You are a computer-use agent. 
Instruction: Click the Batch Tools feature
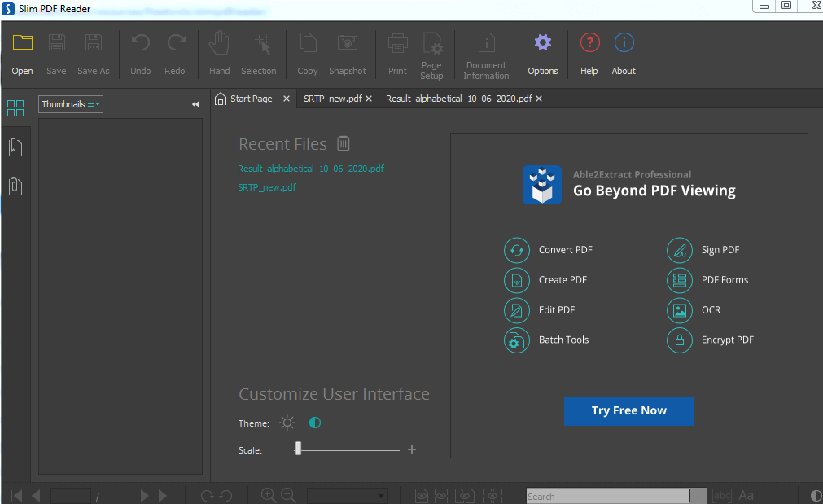click(x=546, y=340)
